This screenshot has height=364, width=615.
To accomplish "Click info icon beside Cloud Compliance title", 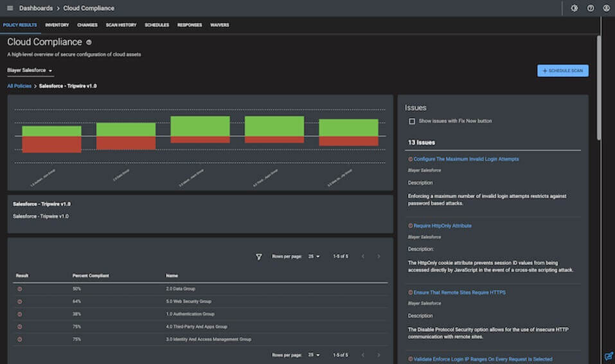I will [x=89, y=42].
